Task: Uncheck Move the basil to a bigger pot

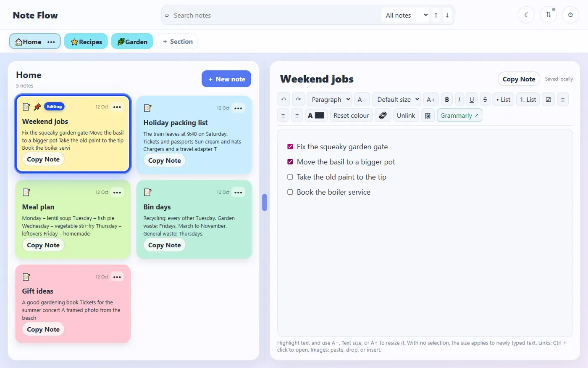Action: click(290, 162)
